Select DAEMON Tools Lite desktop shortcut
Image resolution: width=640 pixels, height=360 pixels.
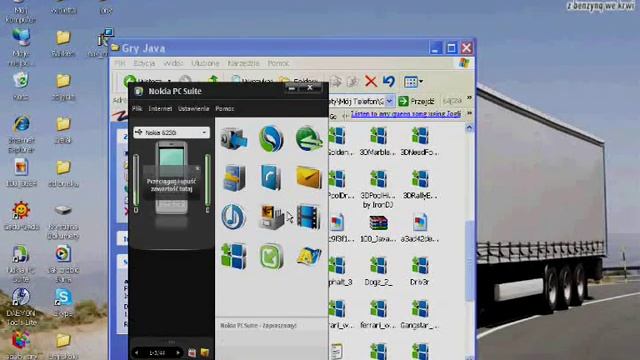coord(20,307)
